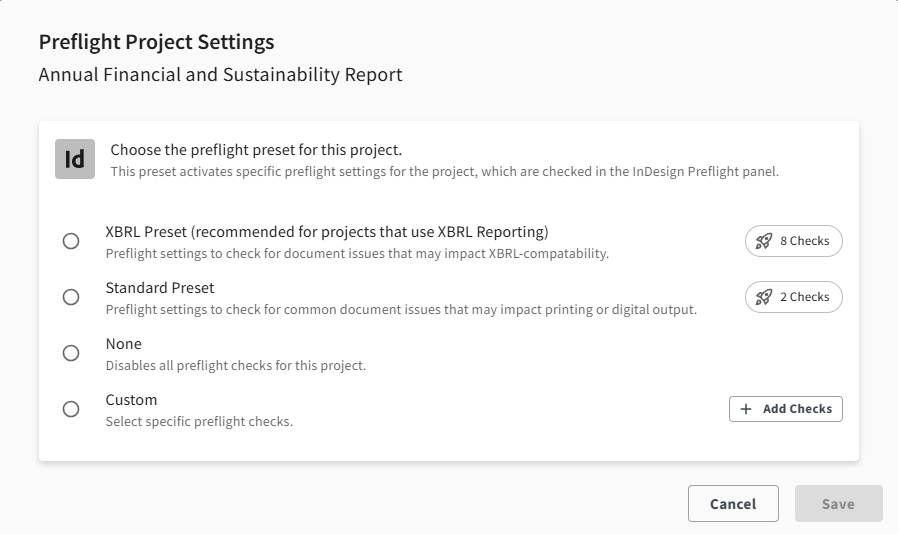Screen dimensions: 898x534
Task: Click the "Disables all preflight checks" description
Action: (236, 366)
